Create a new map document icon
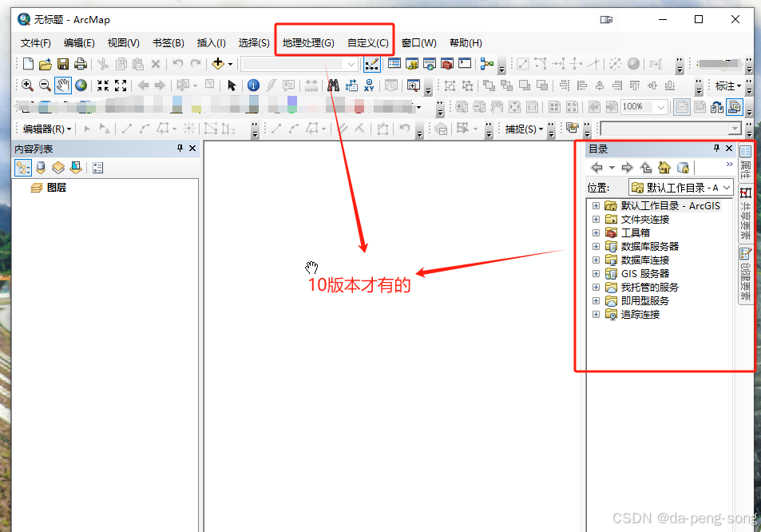The width and height of the screenshot is (761, 532). coord(28,64)
